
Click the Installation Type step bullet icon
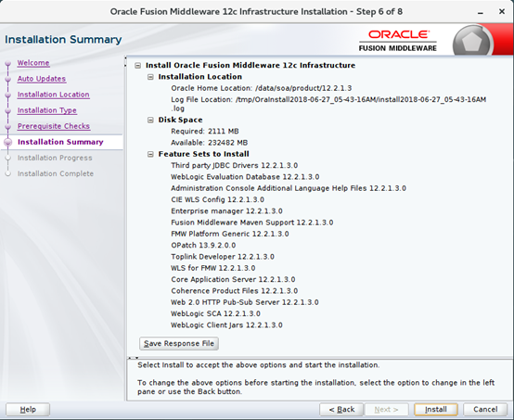[x=8, y=111]
